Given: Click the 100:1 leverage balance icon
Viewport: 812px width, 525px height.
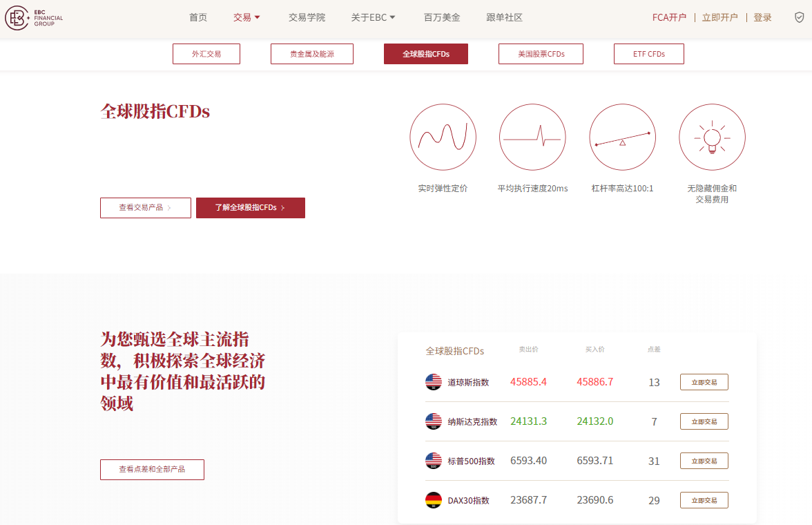Looking at the screenshot, I should click(623, 137).
